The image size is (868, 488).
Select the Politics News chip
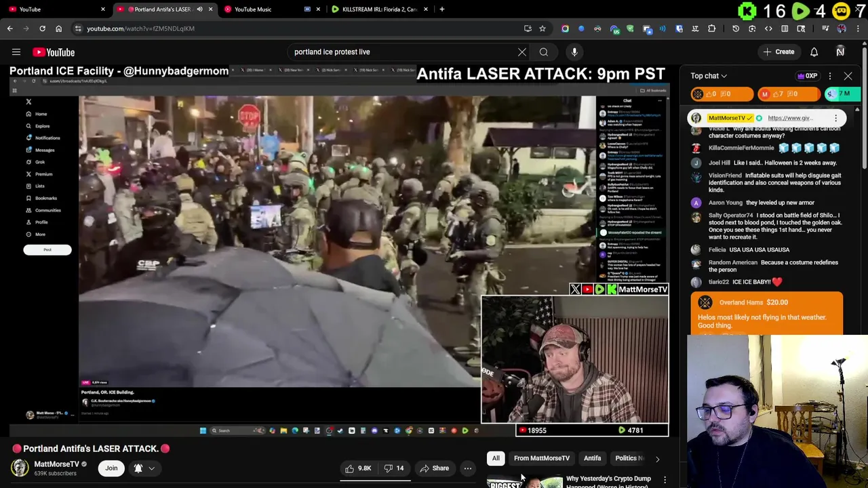click(629, 458)
